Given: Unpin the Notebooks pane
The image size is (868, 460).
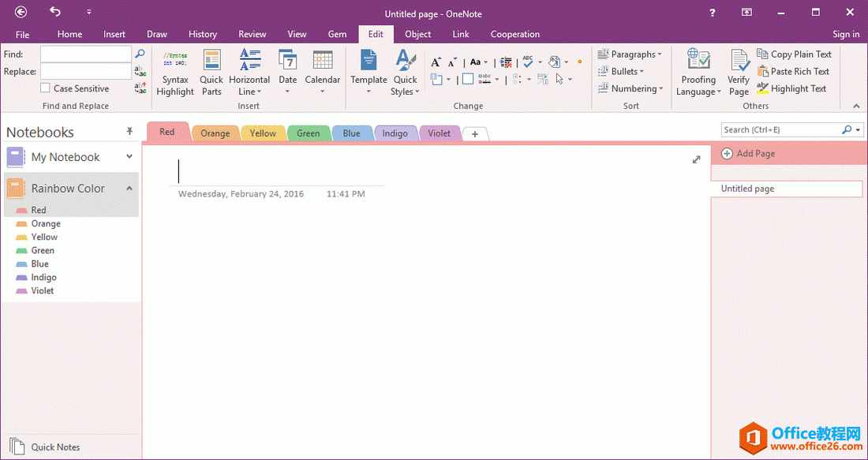Looking at the screenshot, I should (x=130, y=132).
